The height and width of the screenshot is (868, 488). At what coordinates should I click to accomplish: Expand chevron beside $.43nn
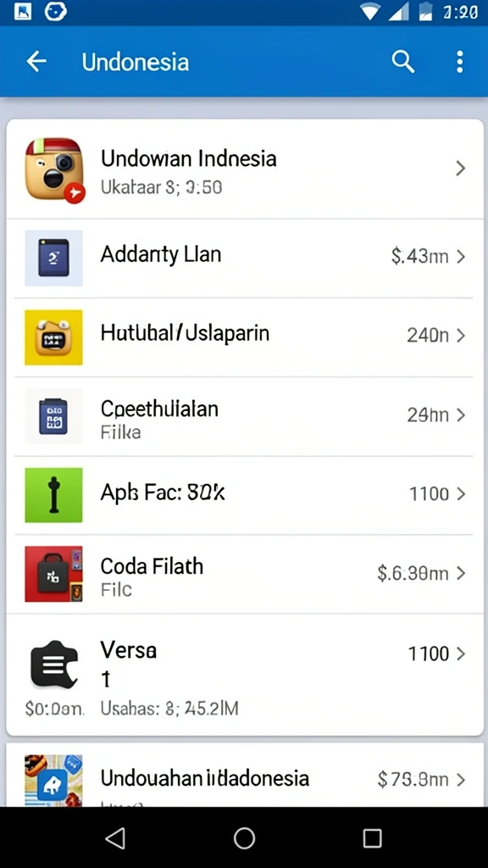460,257
